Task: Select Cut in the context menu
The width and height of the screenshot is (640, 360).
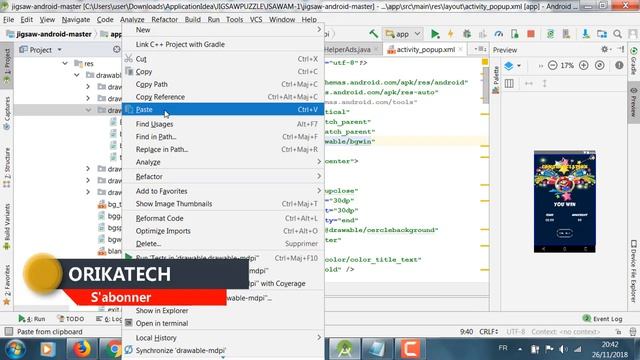Action: coord(223,59)
